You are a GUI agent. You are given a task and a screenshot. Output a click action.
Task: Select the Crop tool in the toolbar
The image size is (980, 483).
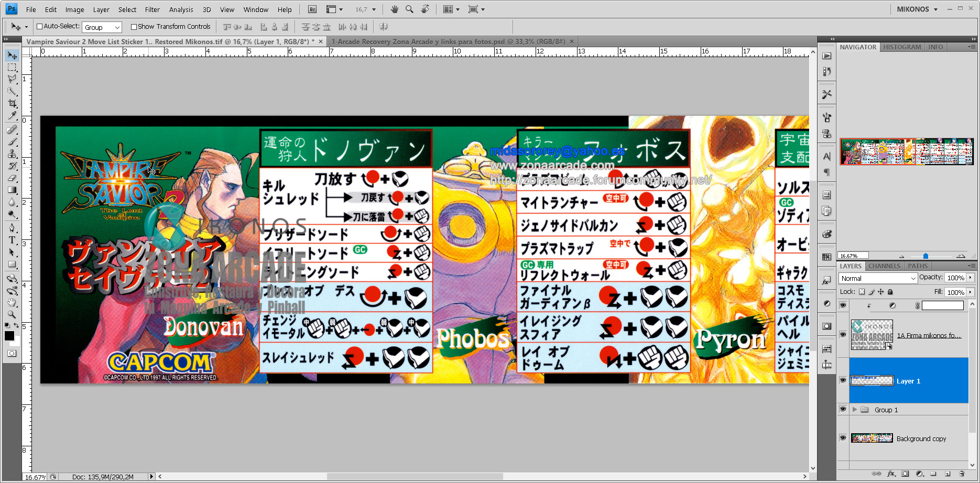point(12,103)
